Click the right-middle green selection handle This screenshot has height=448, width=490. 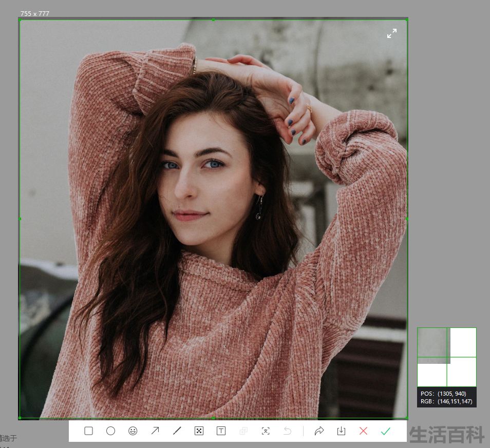coord(407,219)
